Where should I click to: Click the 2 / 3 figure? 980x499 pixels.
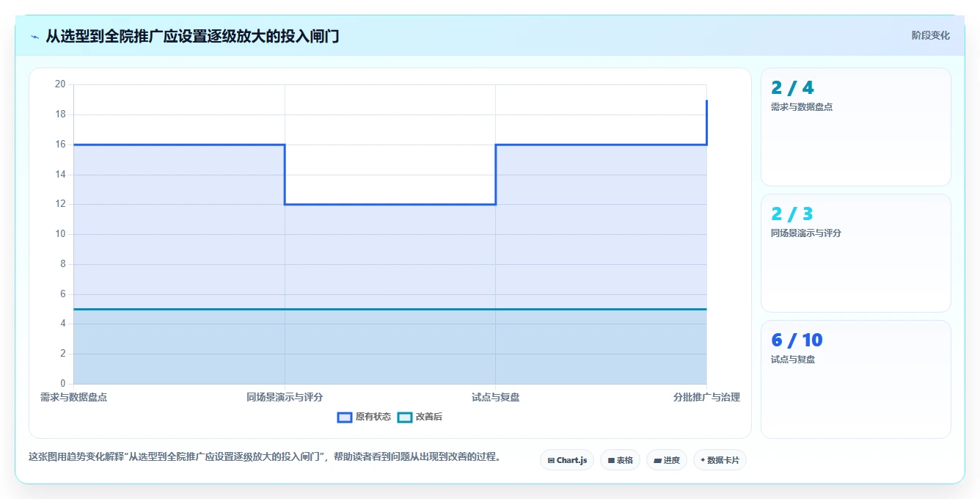click(792, 214)
